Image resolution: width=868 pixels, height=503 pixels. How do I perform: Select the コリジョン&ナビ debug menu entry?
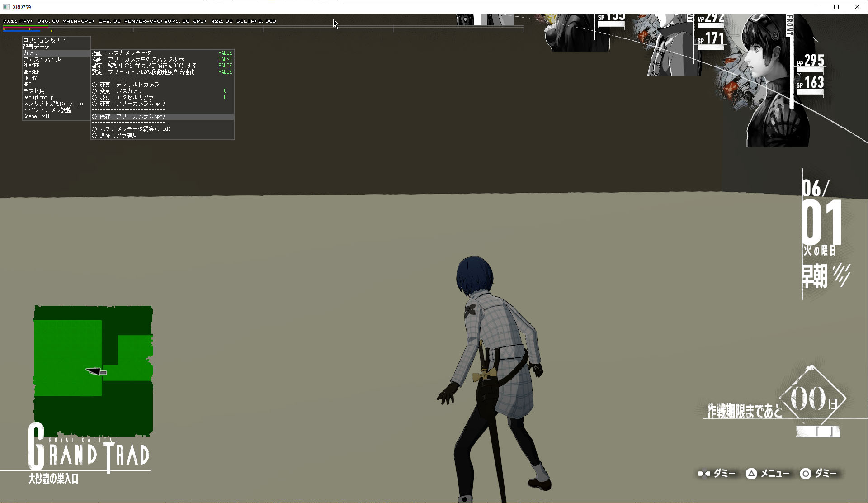[45, 40]
